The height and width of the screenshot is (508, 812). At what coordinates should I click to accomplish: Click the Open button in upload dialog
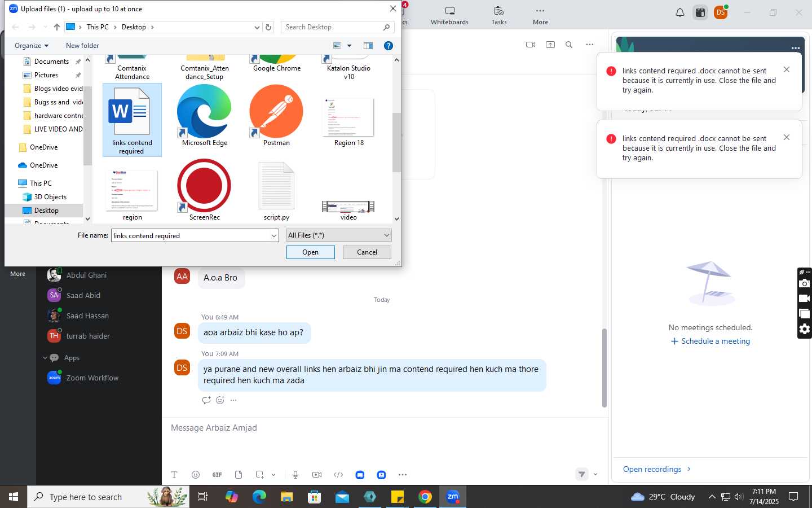[x=310, y=252]
